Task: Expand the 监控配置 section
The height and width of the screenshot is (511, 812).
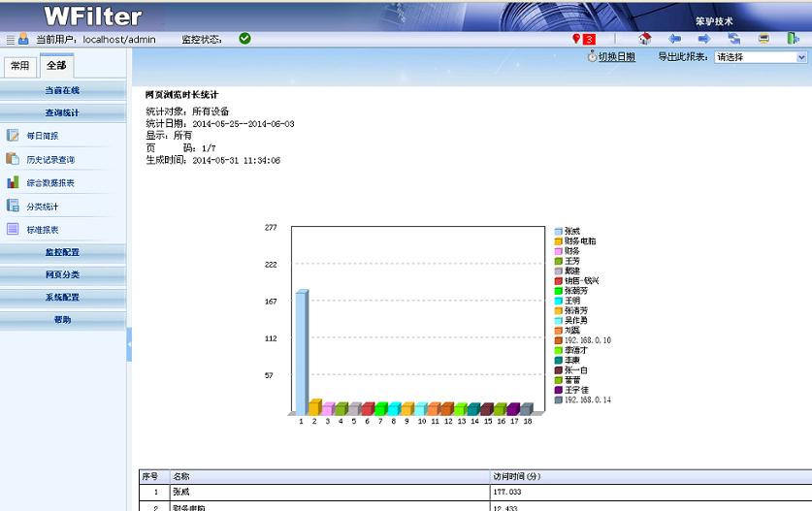Action: pyautogui.click(x=63, y=252)
